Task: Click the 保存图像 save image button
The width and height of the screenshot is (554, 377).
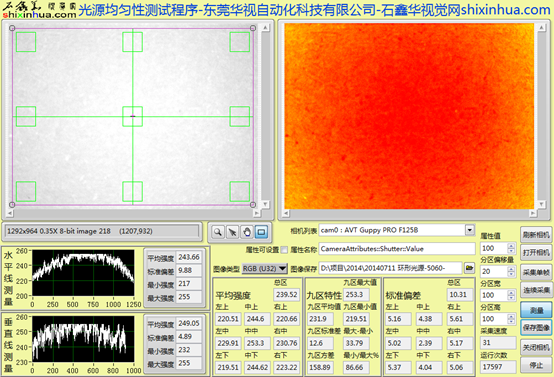Action: coord(536,328)
